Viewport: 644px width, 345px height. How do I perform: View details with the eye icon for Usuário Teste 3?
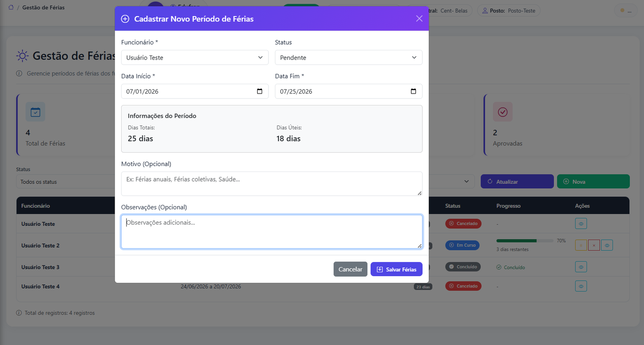[581, 267]
